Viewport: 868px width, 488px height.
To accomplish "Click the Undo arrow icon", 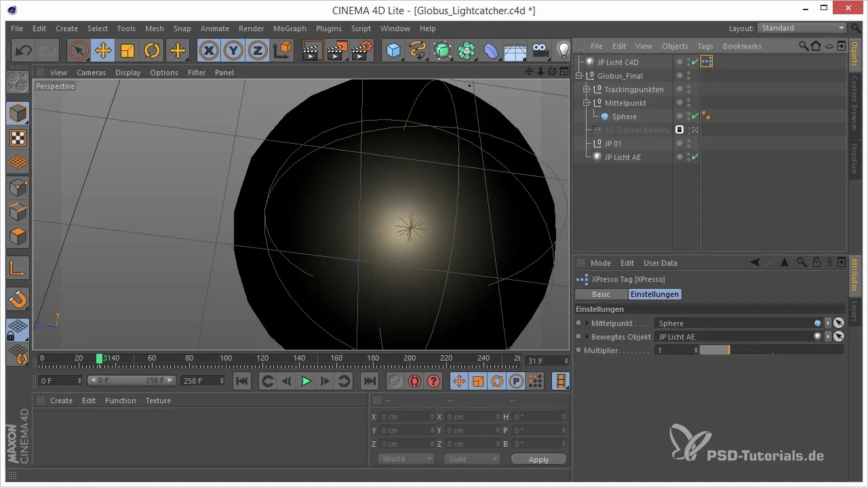I will (23, 50).
